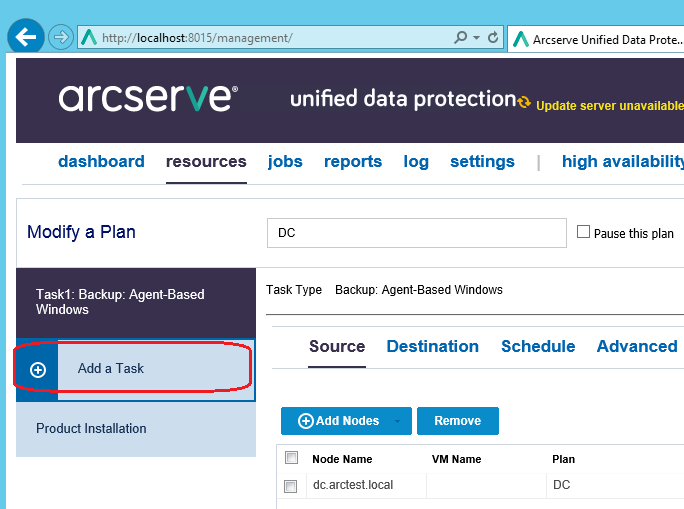Viewport: 684px width, 509px height.
Task: Click the refresh icon in address bar
Action: pyautogui.click(x=493, y=38)
